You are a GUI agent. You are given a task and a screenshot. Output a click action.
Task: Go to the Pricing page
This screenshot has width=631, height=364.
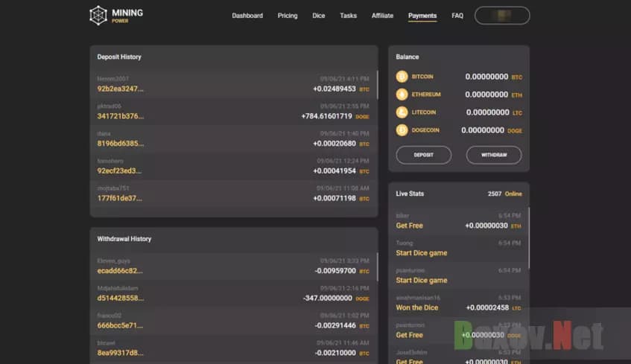coord(288,16)
